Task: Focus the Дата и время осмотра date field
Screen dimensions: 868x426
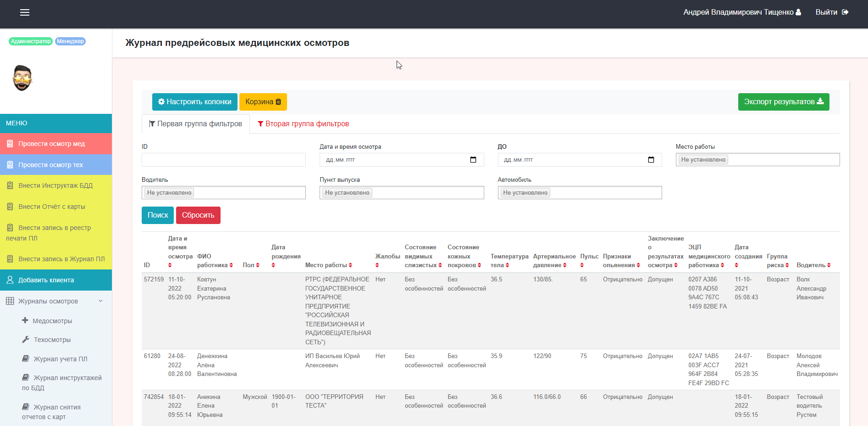Action: (402, 160)
